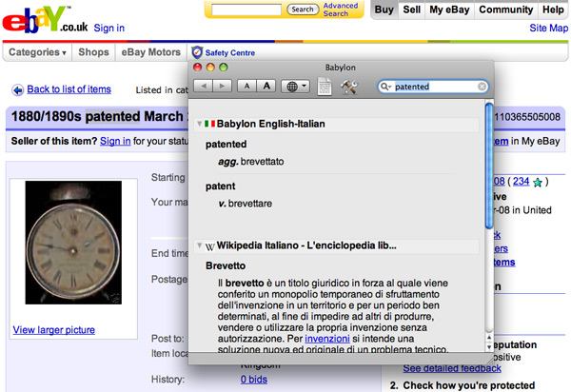Open the Community tab
Image resolution: width=571 pixels, height=392 pixels.
[x=506, y=10]
